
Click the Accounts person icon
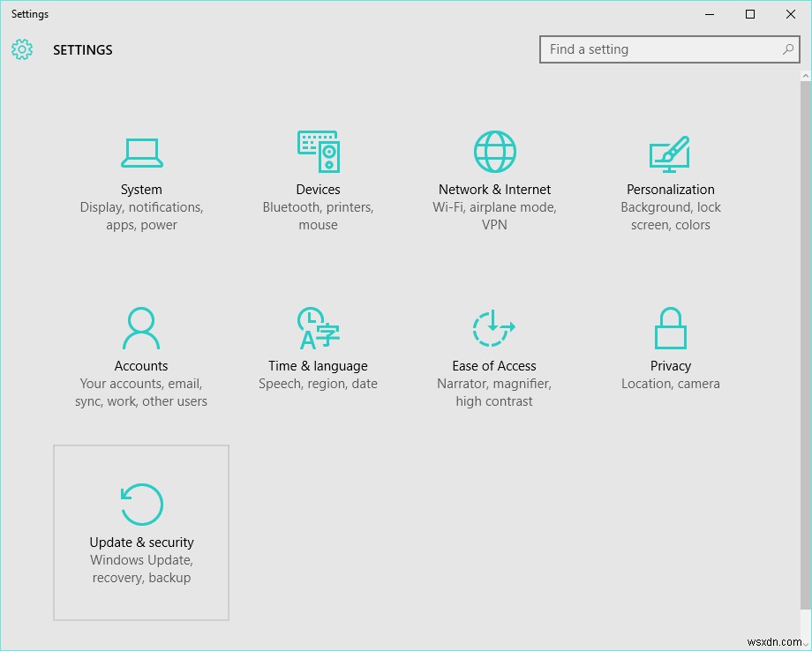(141, 326)
